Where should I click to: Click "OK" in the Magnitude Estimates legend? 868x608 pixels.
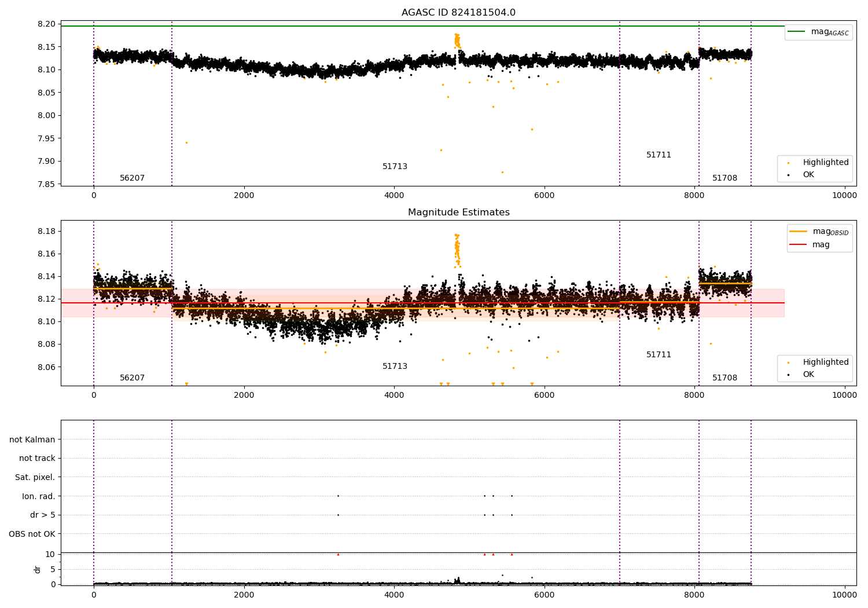click(x=808, y=374)
